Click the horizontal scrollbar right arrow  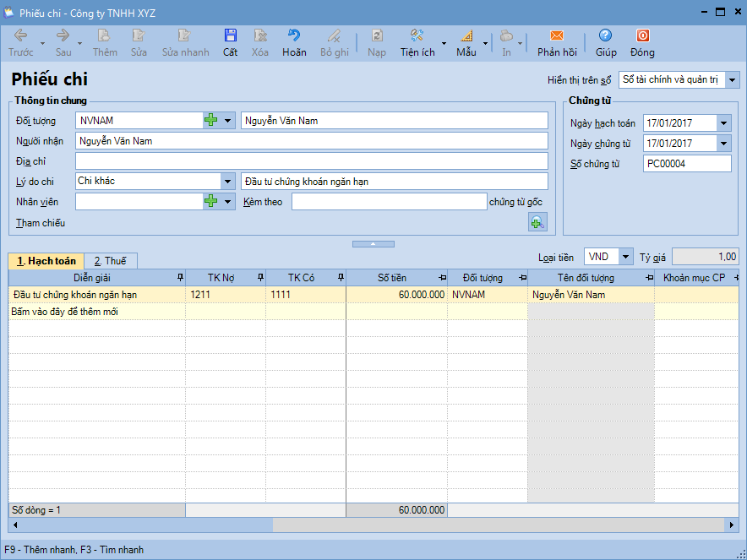(x=732, y=525)
